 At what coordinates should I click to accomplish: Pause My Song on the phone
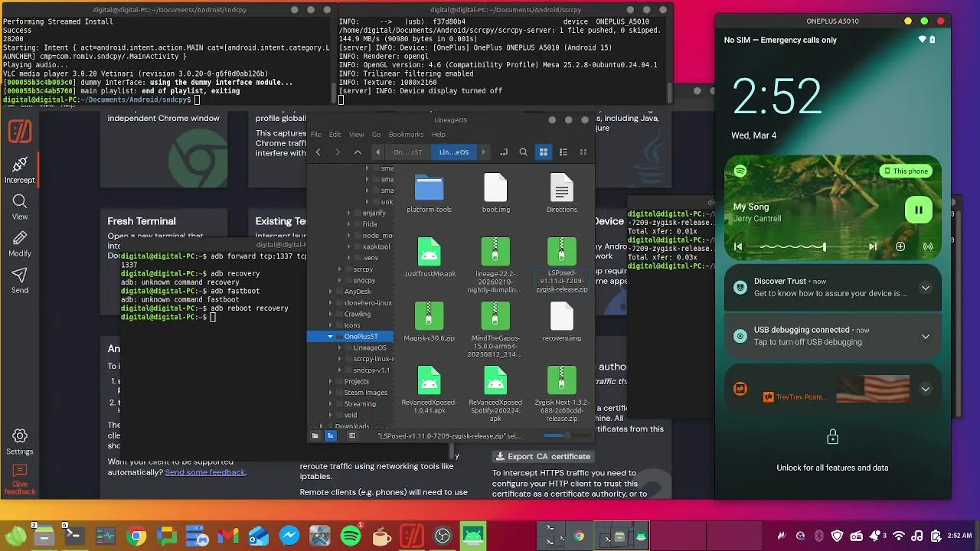pyautogui.click(x=919, y=210)
